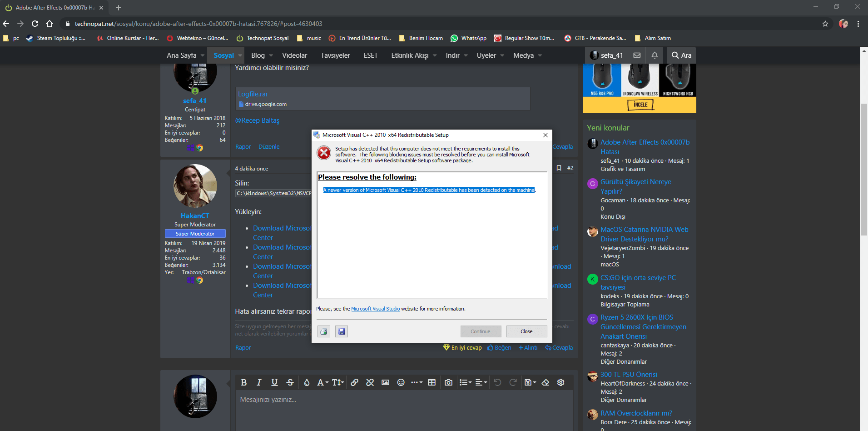The width and height of the screenshot is (868, 431).
Task: Click the Microsoft Visual Studio link
Action: coord(376,309)
